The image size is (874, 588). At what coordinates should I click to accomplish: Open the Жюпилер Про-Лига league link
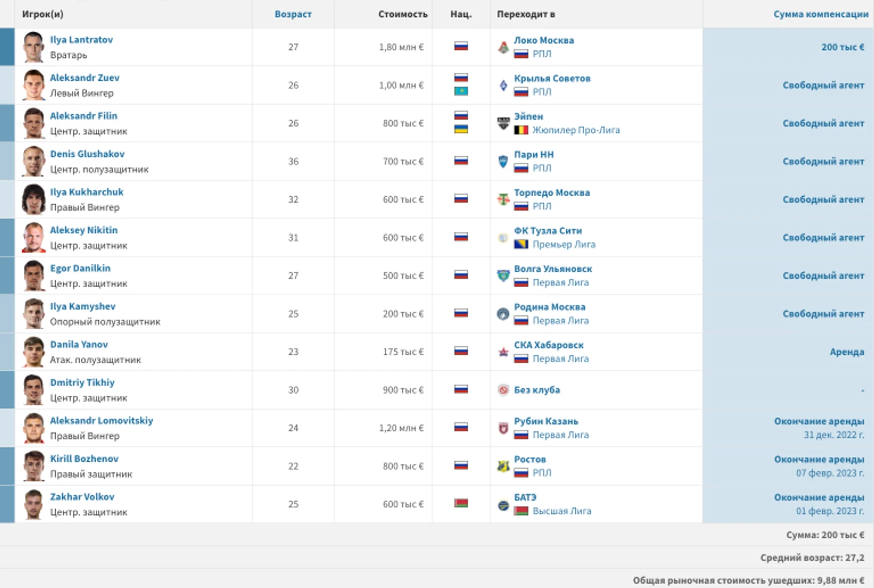[x=576, y=130]
